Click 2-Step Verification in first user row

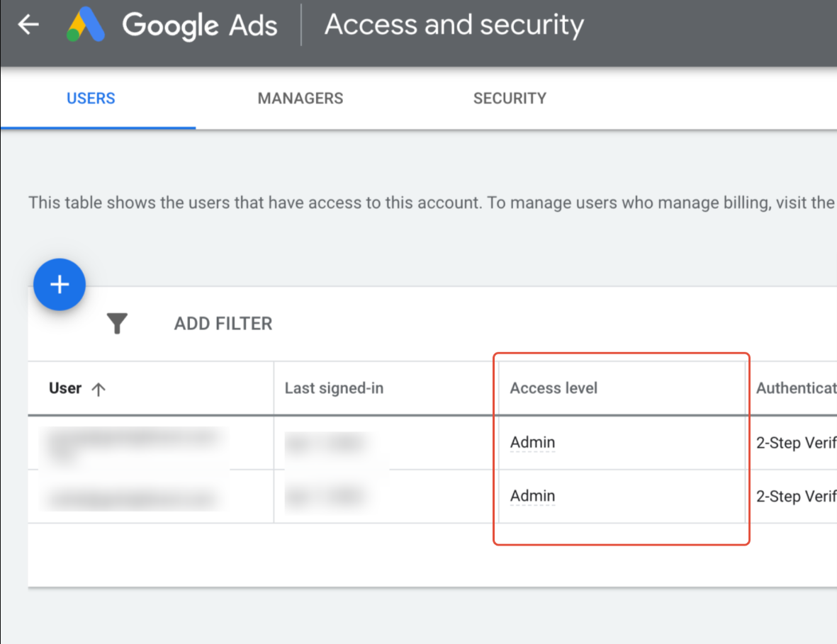795,444
